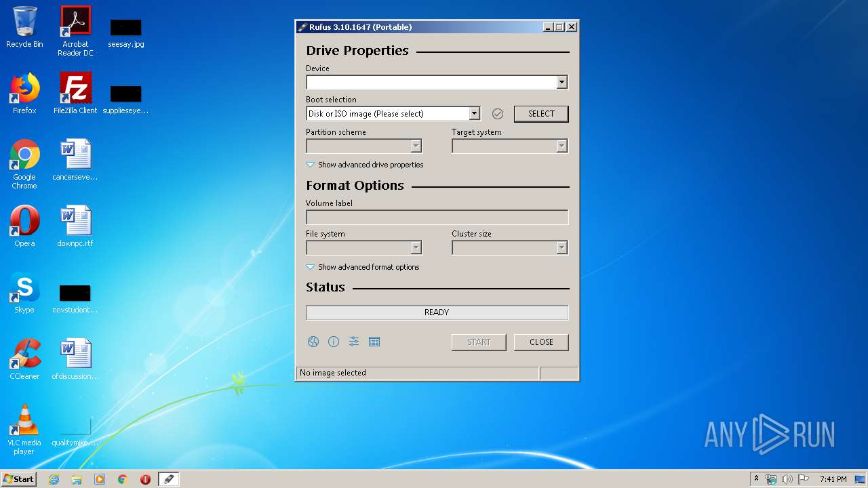Select downpc.rtf document icon
Image resolution: width=868 pixels, height=488 pixels.
[75, 226]
